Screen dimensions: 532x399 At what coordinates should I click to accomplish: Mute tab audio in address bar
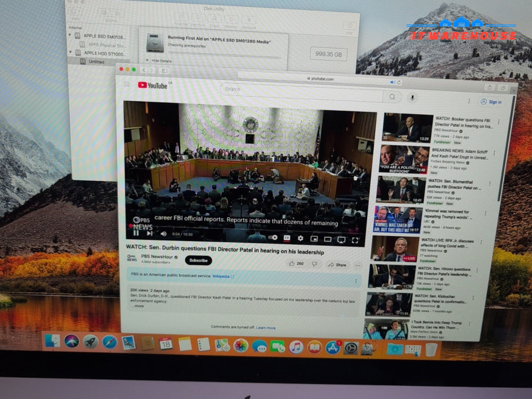[393, 82]
